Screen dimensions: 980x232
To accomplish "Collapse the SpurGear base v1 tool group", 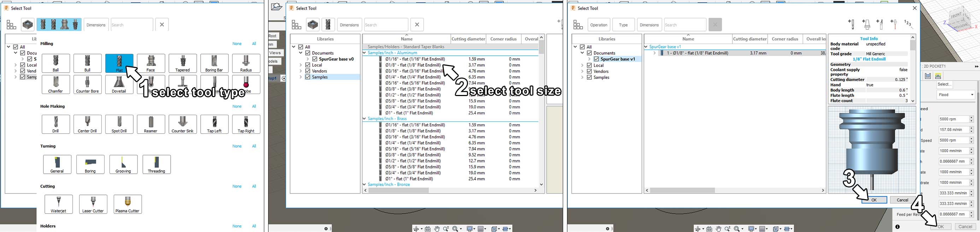I will (646, 47).
